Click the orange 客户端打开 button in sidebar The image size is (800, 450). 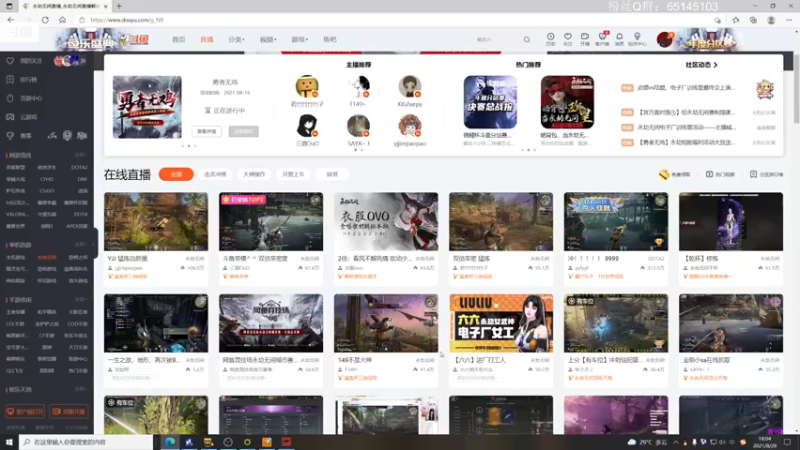(x=25, y=411)
